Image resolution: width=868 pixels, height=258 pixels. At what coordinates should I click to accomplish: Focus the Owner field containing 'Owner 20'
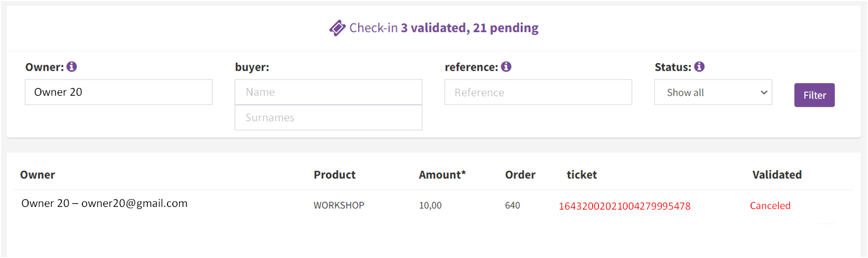coord(119,92)
